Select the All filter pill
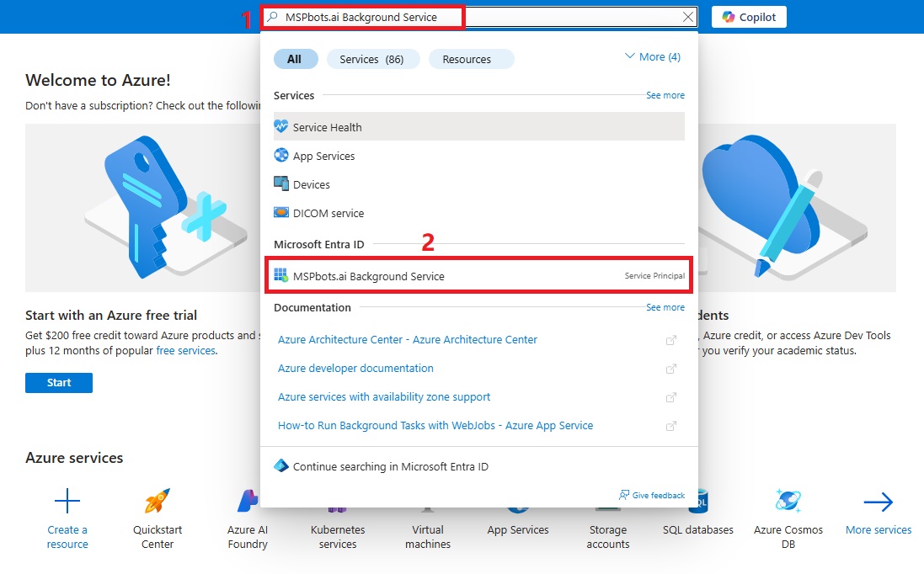This screenshot has width=924, height=574. coord(295,59)
